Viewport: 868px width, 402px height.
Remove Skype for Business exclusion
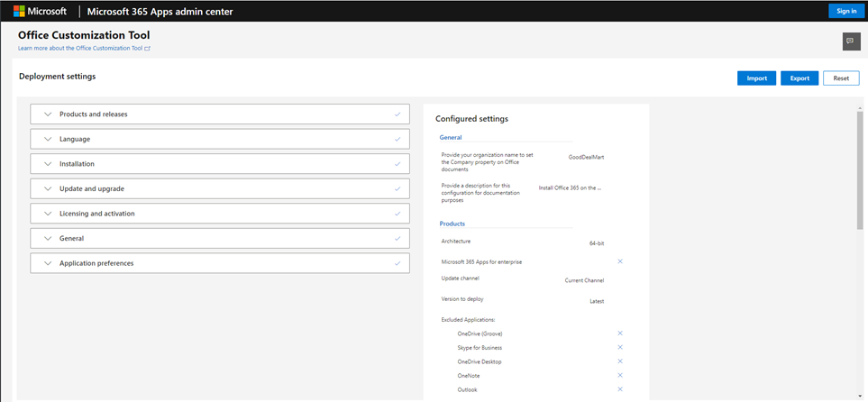[620, 347]
